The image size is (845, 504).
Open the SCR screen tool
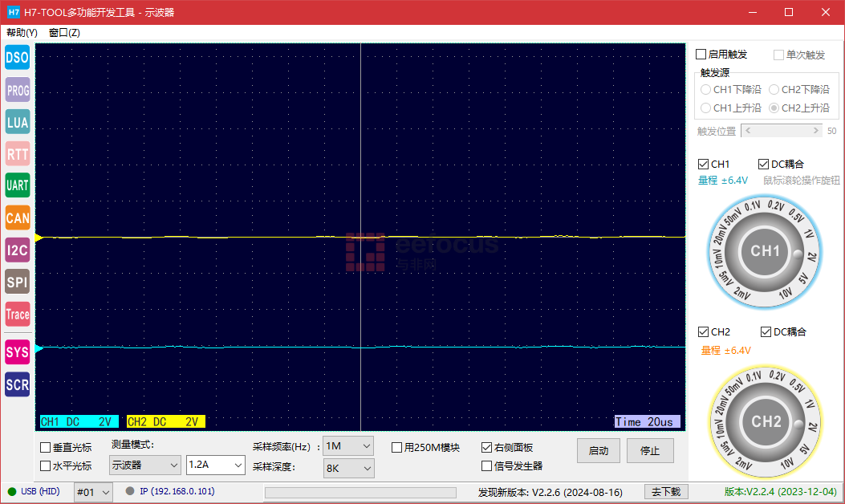tap(17, 385)
